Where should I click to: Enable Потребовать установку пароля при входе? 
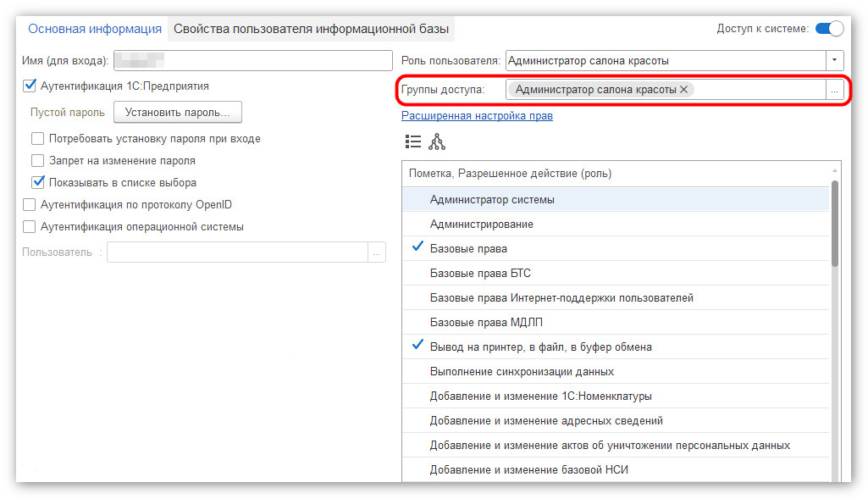(37, 138)
